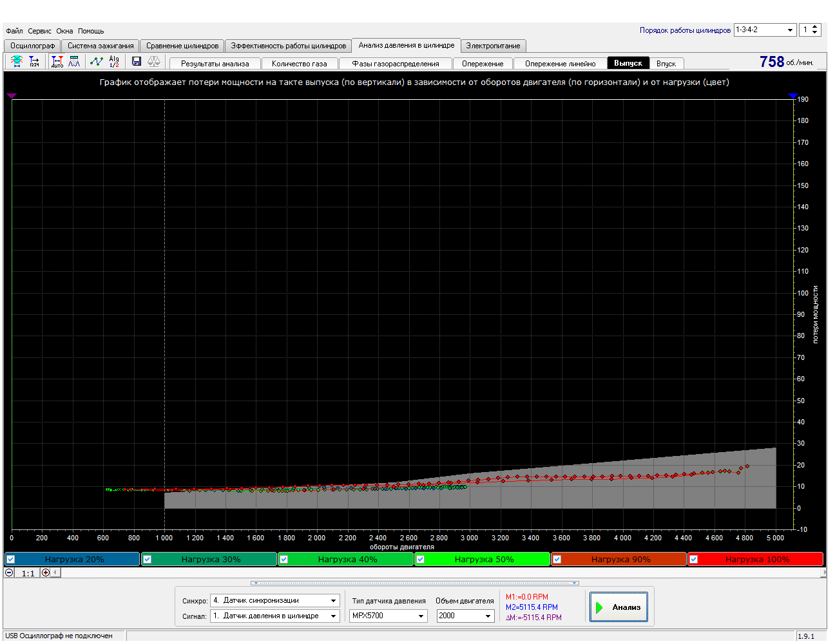835x644 pixels.
Task: Uncheck the Нагрузка 90% checkbox
Action: pyautogui.click(x=557, y=559)
